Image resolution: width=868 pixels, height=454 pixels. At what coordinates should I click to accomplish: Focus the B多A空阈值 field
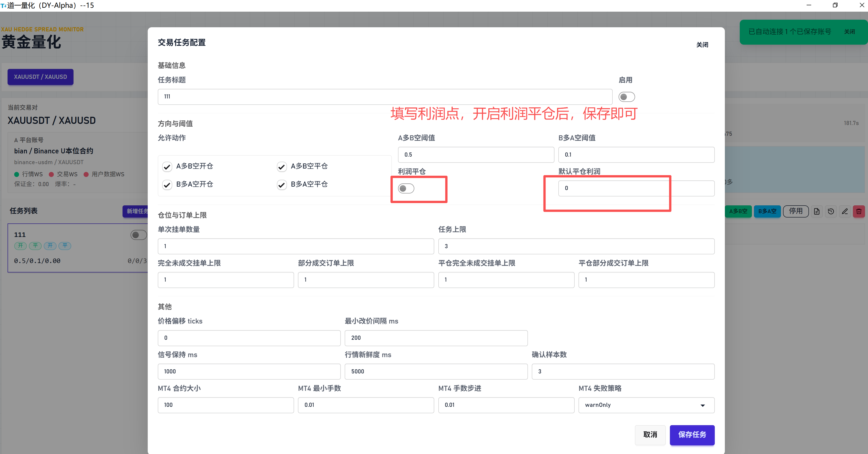click(x=636, y=155)
